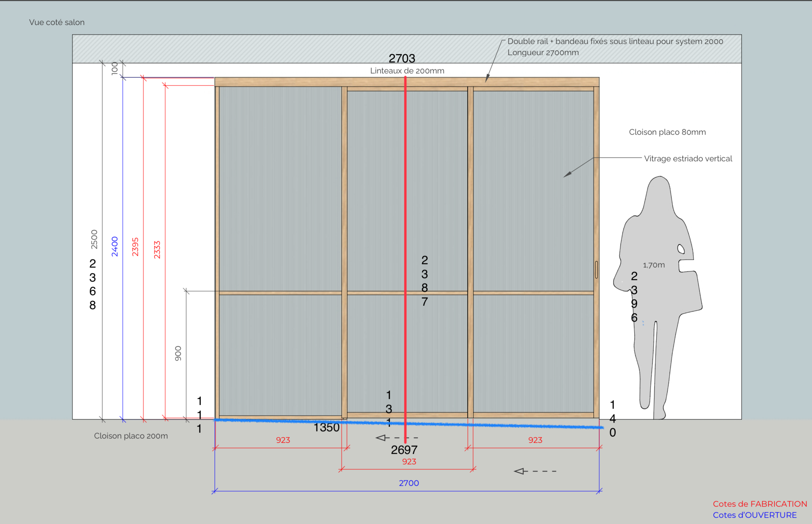
Task: Click the "Vitrage estriado vertical" annotation
Action: (688, 159)
